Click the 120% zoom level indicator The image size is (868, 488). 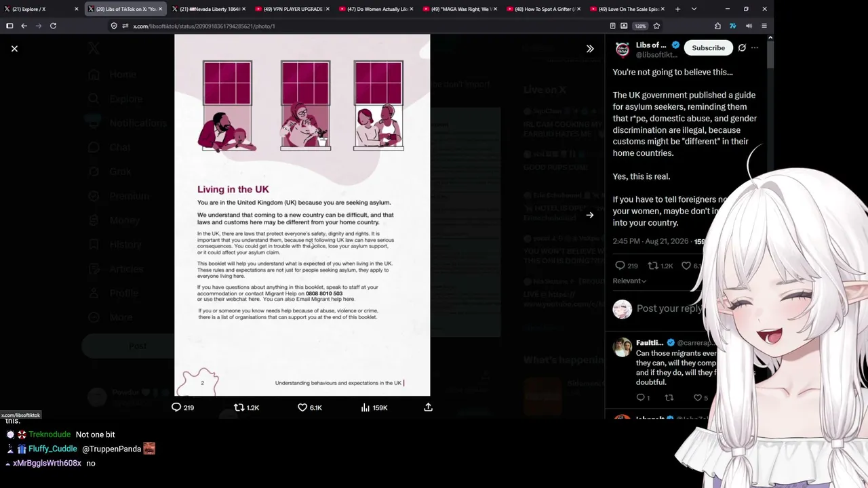[x=640, y=26]
